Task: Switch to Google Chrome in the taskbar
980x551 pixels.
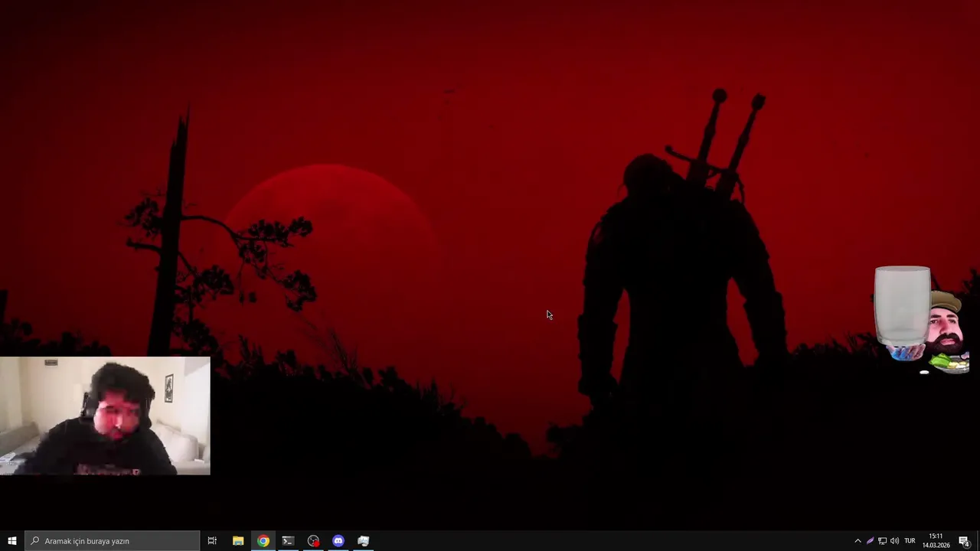Action: 263,541
